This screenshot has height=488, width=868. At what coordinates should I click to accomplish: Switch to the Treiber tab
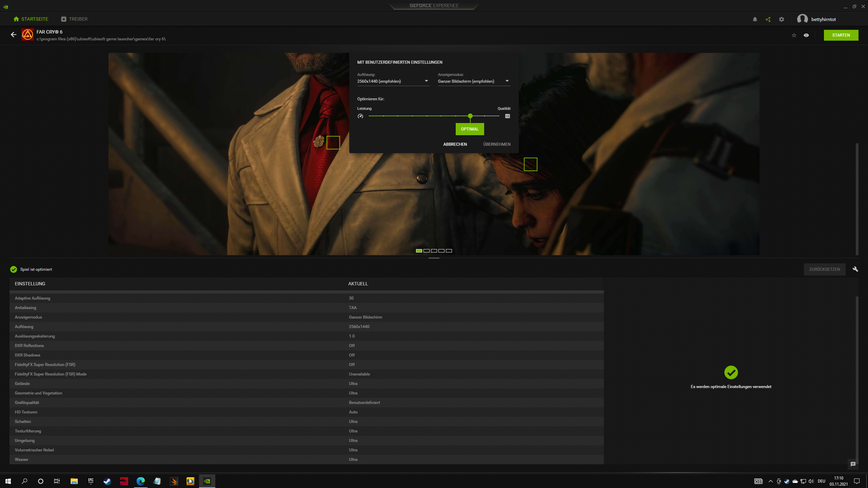tap(74, 19)
